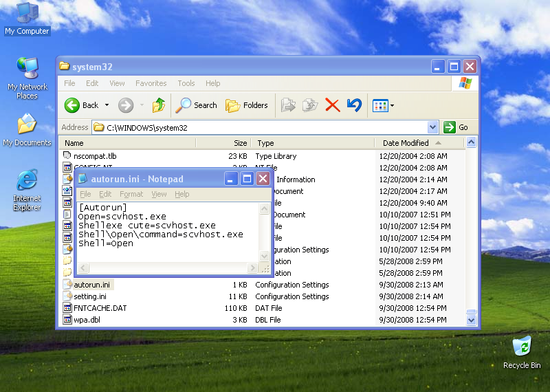550x392 pixels.
Task: Click the FNTCACHE.DAT file icon
Action: (67, 308)
